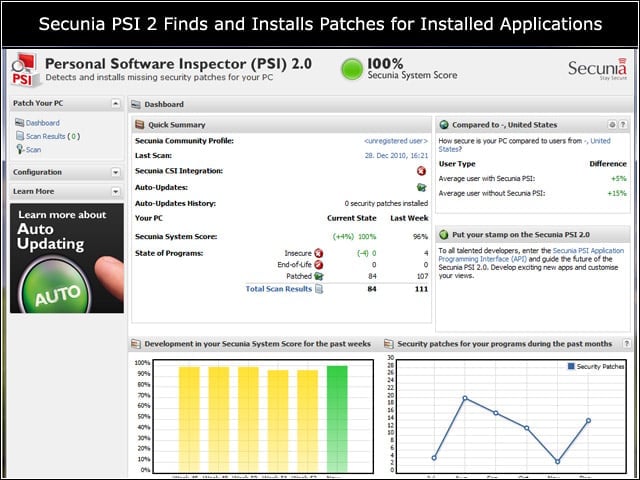Viewport: 640px width, 480px height.
Task: Click the System Score chart header icon
Action: pos(136,344)
